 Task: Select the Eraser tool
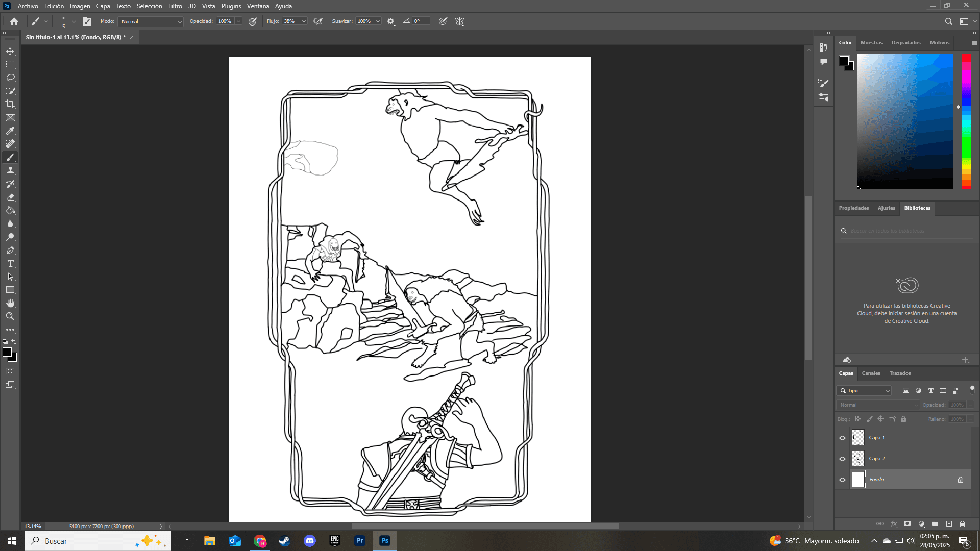point(10,197)
